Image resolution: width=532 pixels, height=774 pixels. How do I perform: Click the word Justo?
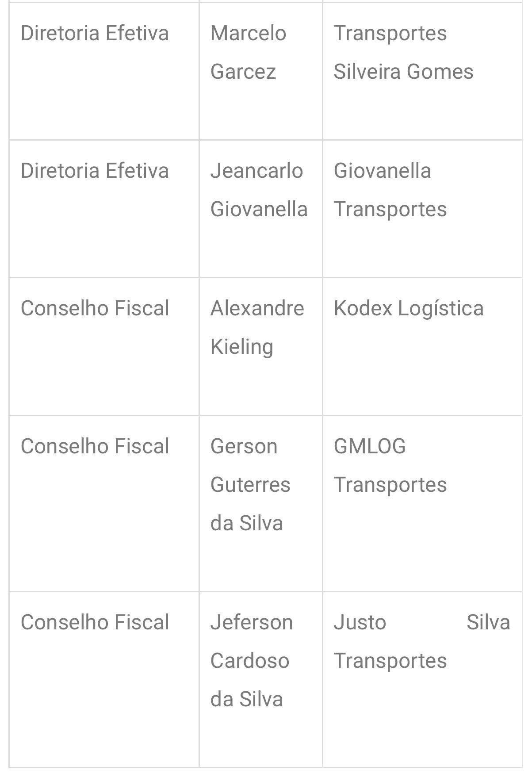pos(360,623)
